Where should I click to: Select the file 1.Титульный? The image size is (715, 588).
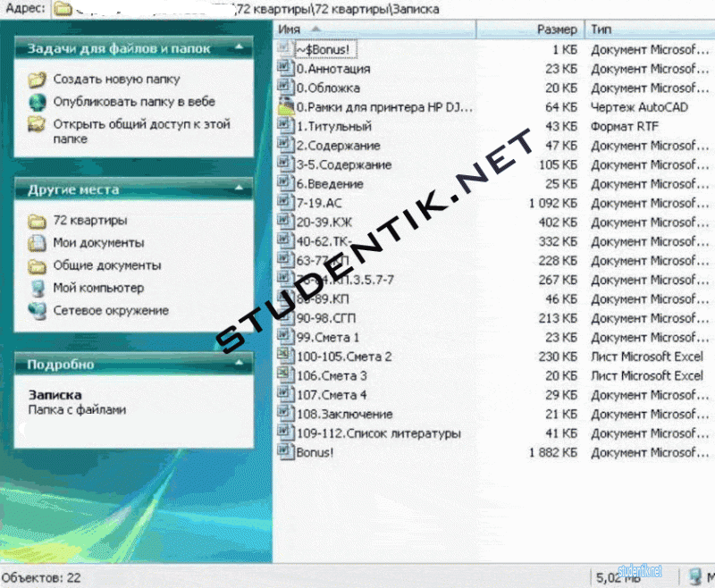(x=334, y=126)
